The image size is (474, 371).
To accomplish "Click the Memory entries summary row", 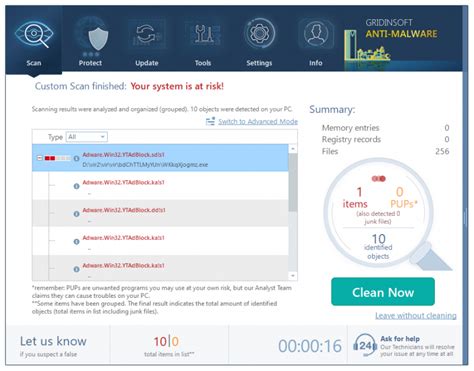I will [x=385, y=128].
